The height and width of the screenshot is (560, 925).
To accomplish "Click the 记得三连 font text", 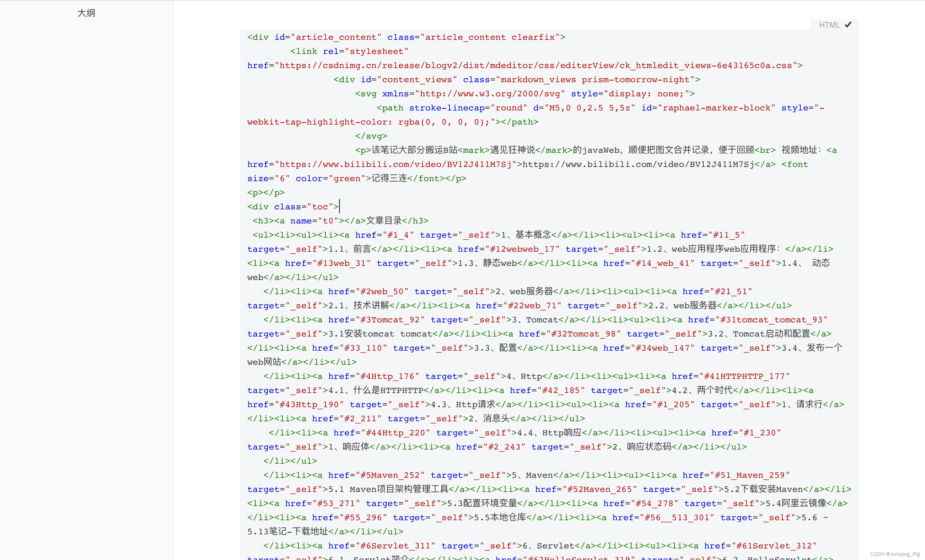I will (389, 178).
